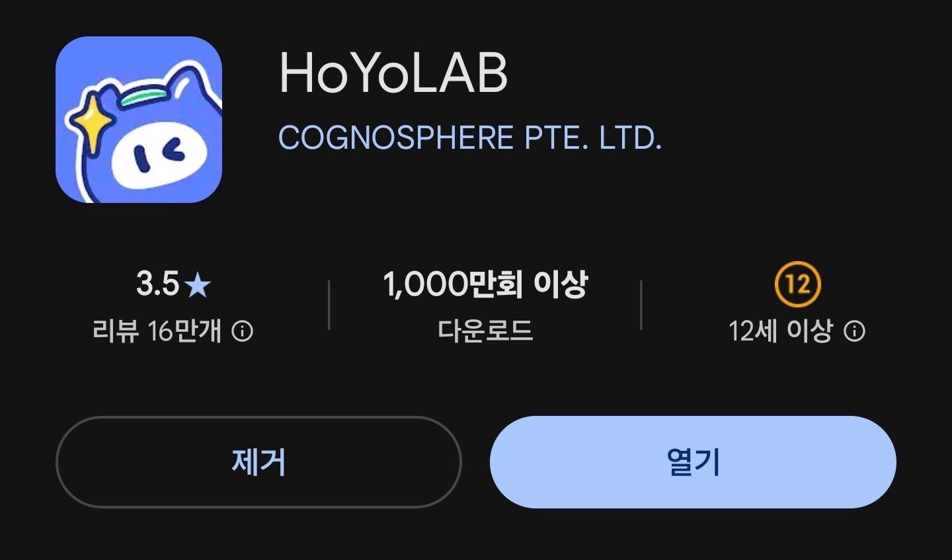Screen dimensions: 952x560
Task: Click the yellow sparkle on the app icon
Action: pos(91,122)
